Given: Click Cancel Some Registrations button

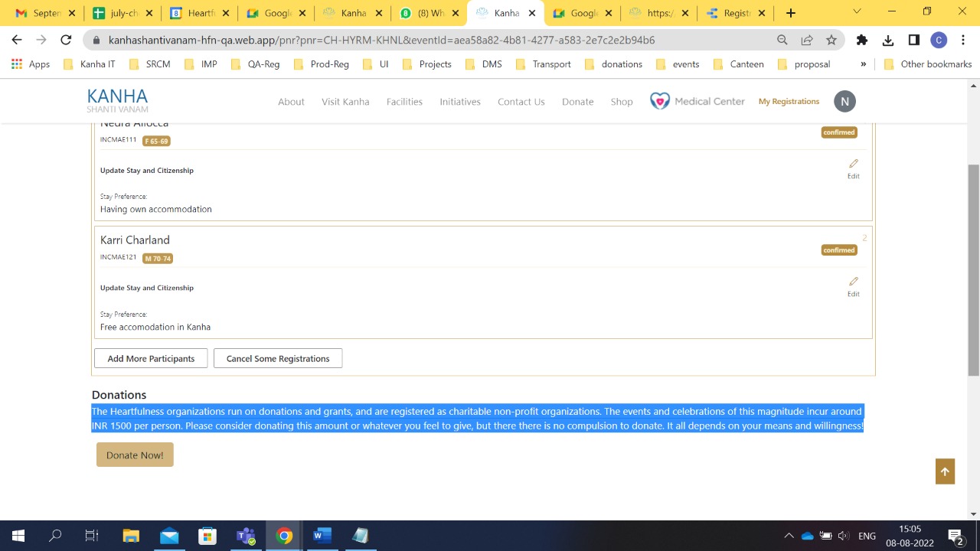Looking at the screenshot, I should point(278,358).
